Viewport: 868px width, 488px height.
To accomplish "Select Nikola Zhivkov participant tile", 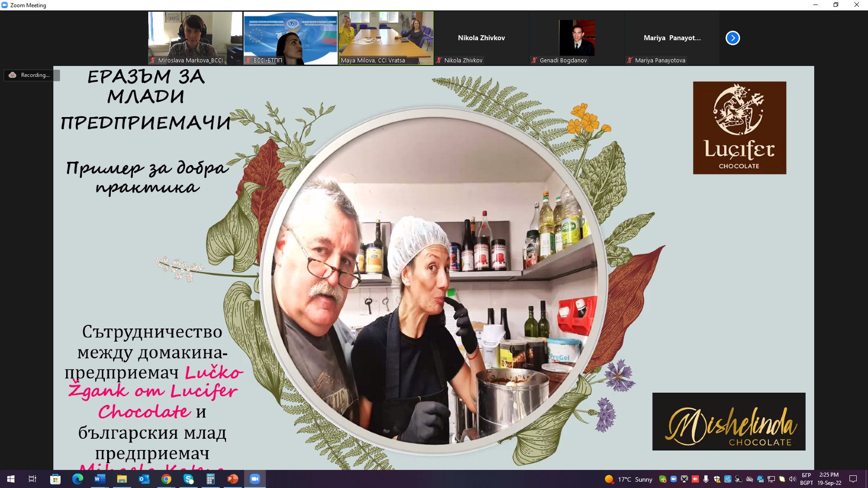I will coord(481,38).
